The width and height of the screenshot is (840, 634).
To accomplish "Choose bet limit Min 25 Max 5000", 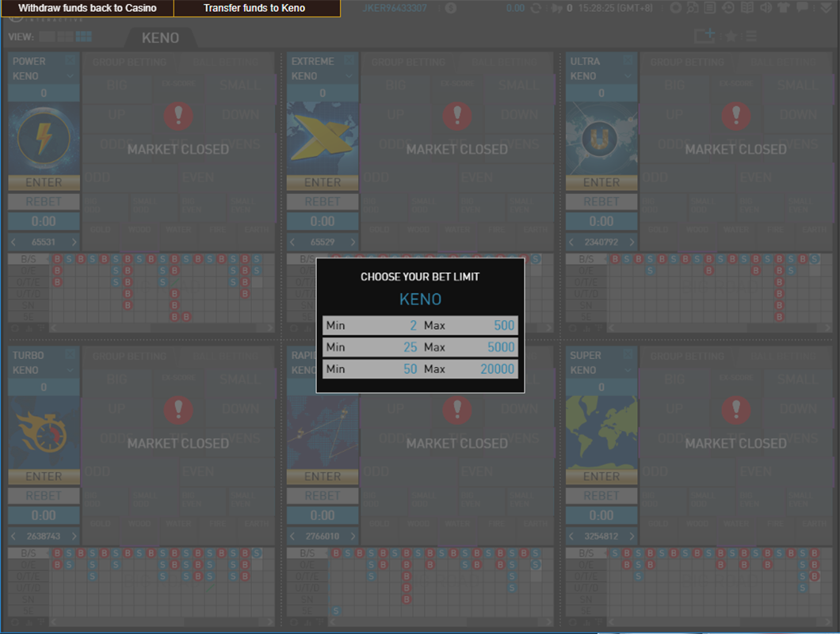I will pyautogui.click(x=420, y=347).
